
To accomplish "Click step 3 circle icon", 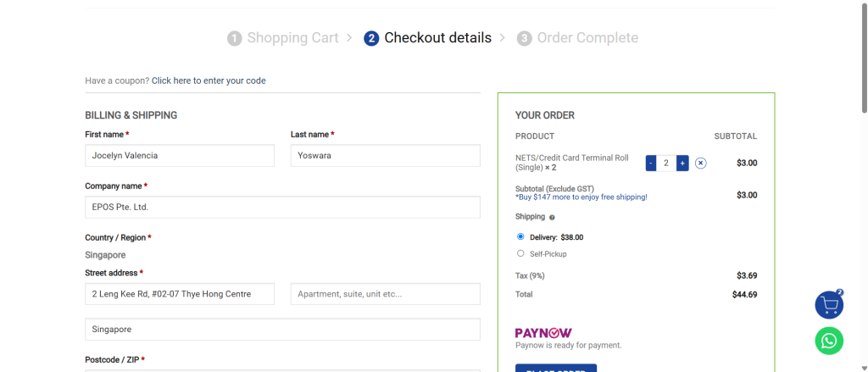I will [x=525, y=38].
